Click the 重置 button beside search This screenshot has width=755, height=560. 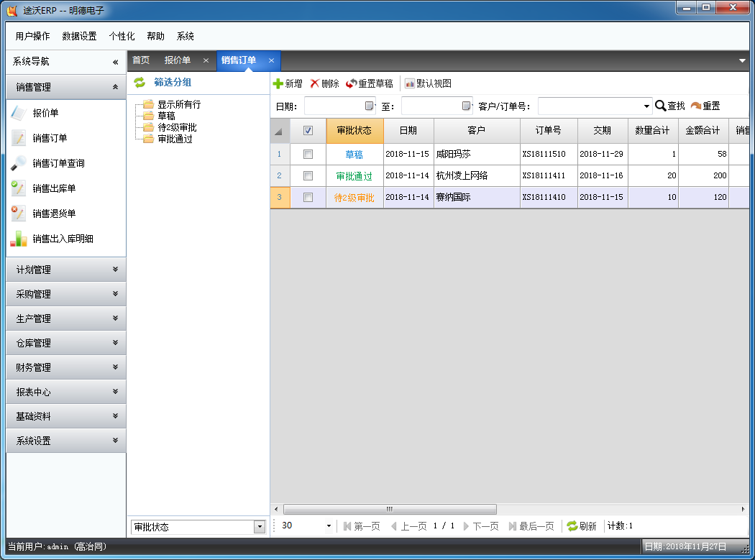point(705,106)
